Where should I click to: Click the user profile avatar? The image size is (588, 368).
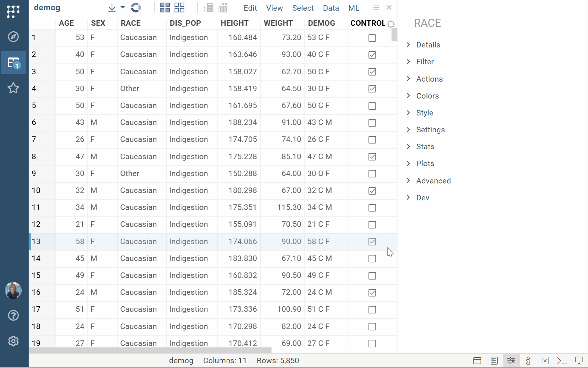[13, 290]
